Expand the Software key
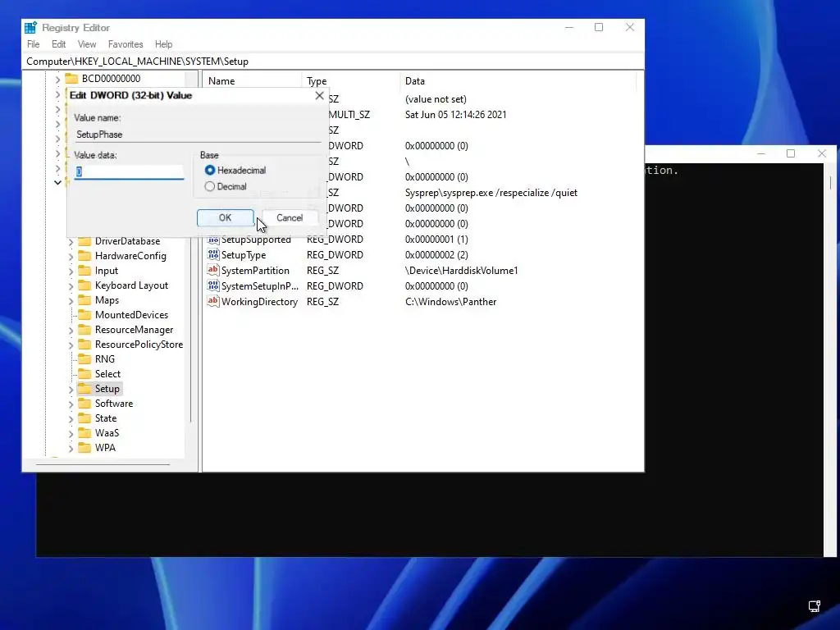The image size is (840, 630). [x=71, y=404]
